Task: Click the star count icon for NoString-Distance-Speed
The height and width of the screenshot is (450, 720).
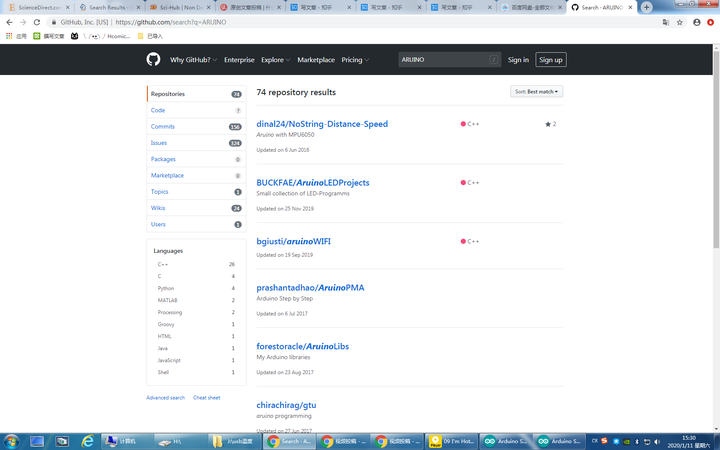Action: coord(548,124)
